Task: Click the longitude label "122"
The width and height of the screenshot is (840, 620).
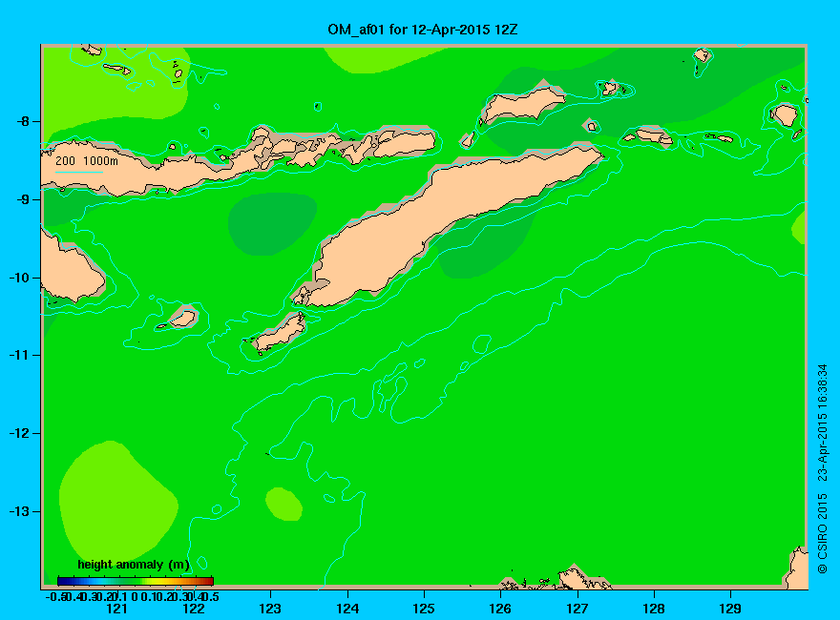Action: [194, 609]
